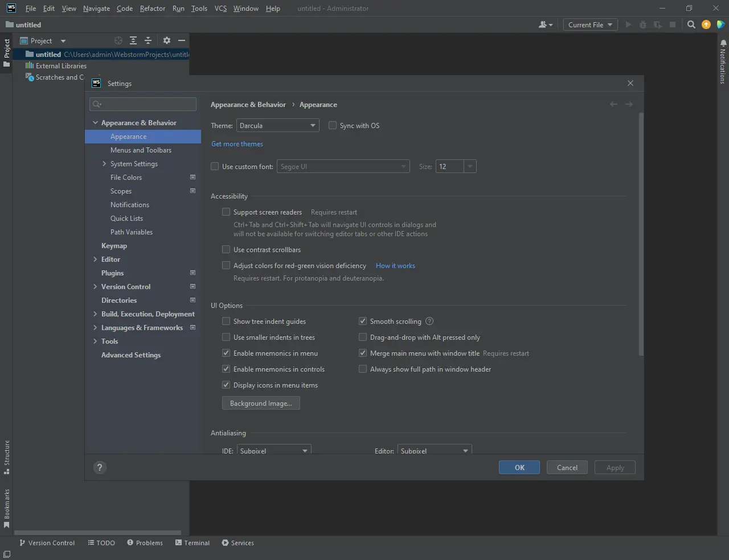The width and height of the screenshot is (729, 560).
Task: Click the Settings help question mark icon
Action: 100,467
